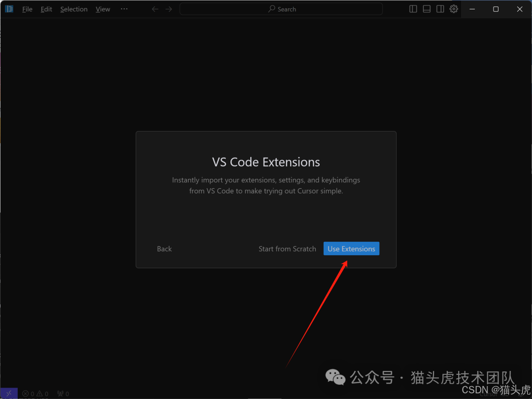Open the Selection menu

[73, 9]
